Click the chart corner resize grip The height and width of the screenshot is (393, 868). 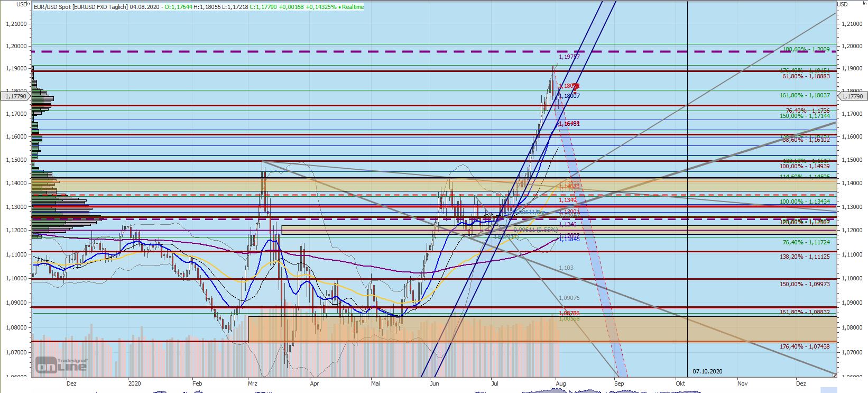pyautogui.click(x=834, y=374)
